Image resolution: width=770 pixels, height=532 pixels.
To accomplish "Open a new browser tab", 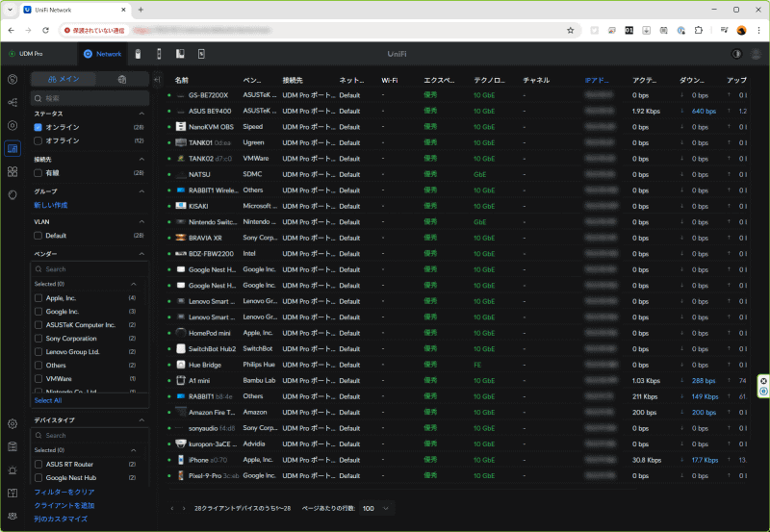I will click(141, 10).
